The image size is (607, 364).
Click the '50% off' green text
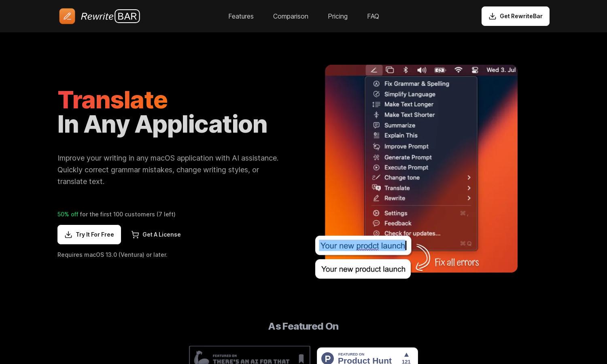[x=68, y=214]
